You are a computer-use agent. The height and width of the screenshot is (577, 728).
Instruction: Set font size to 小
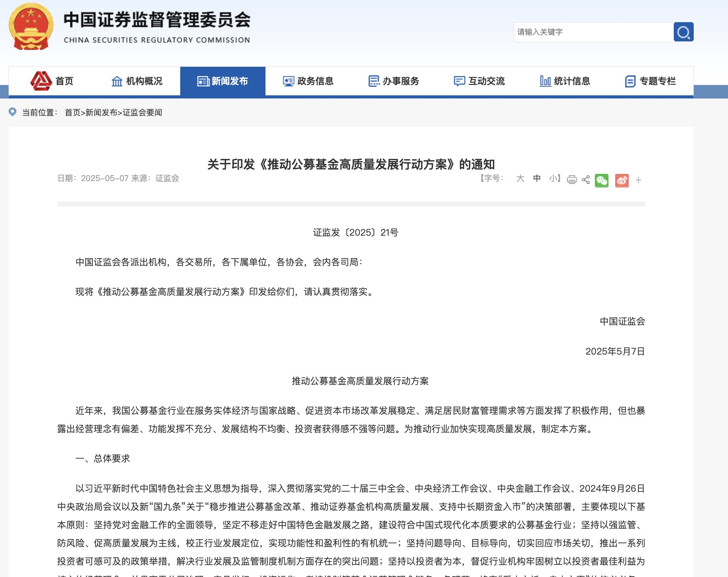click(x=553, y=178)
